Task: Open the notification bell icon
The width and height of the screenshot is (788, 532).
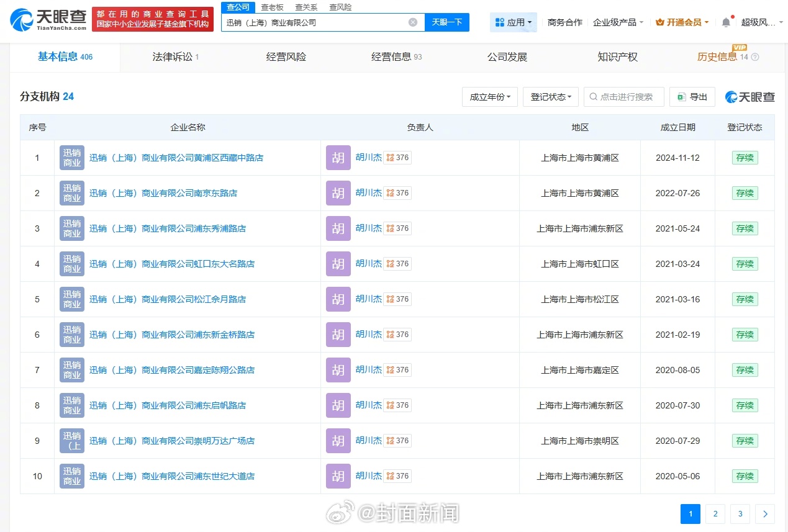Action: coord(726,22)
